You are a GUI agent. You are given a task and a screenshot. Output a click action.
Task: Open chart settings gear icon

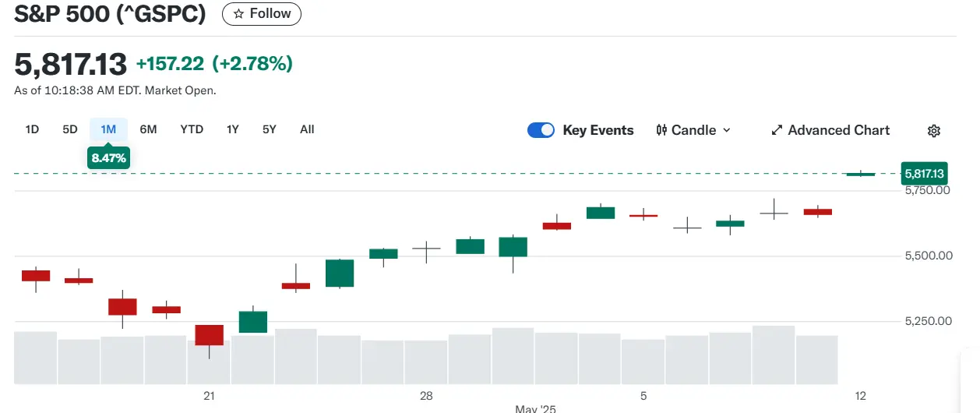[x=934, y=131]
